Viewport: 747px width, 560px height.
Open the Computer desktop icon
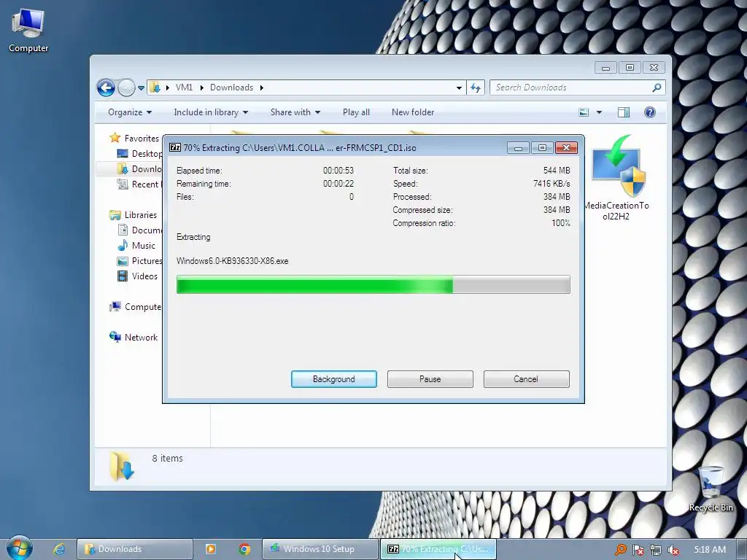(x=28, y=31)
